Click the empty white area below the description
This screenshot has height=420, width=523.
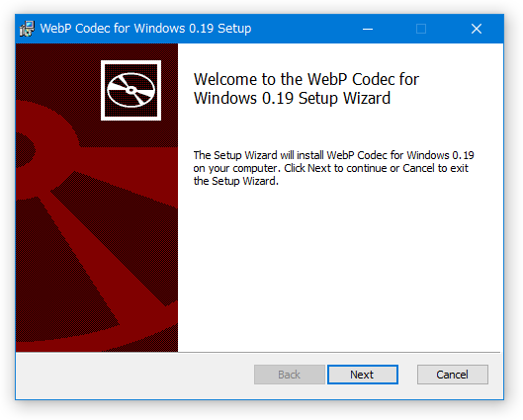coord(340,267)
